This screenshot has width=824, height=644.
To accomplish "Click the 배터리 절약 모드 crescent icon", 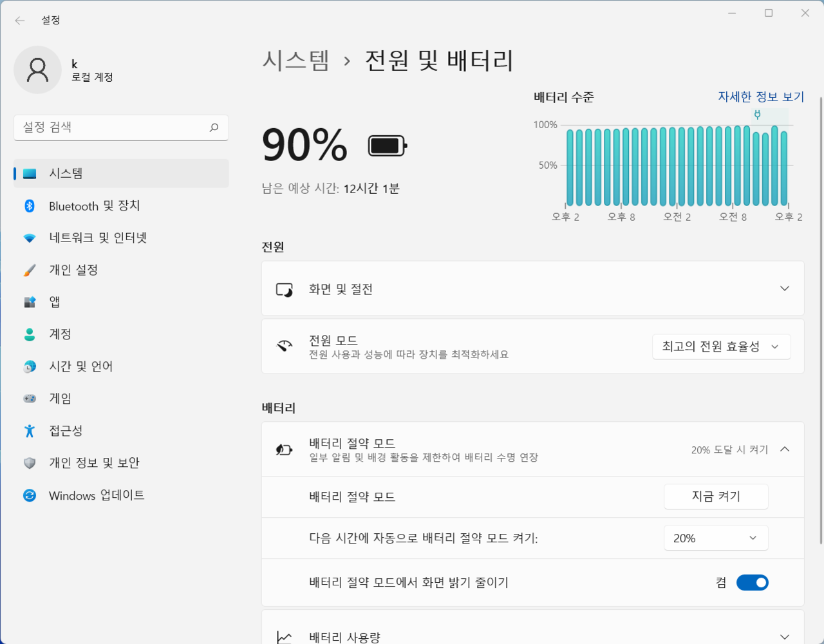I will pos(283,449).
